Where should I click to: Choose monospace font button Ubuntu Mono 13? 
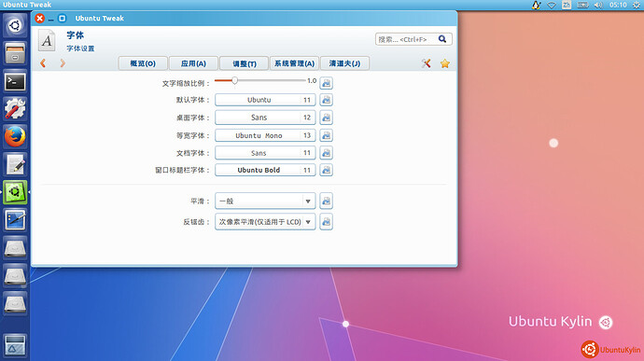(265, 135)
